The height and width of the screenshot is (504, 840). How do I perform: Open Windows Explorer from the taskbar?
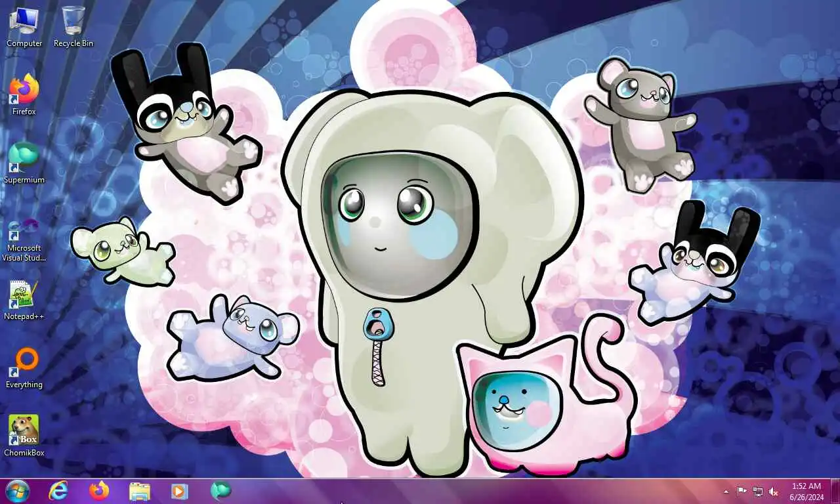(x=140, y=491)
